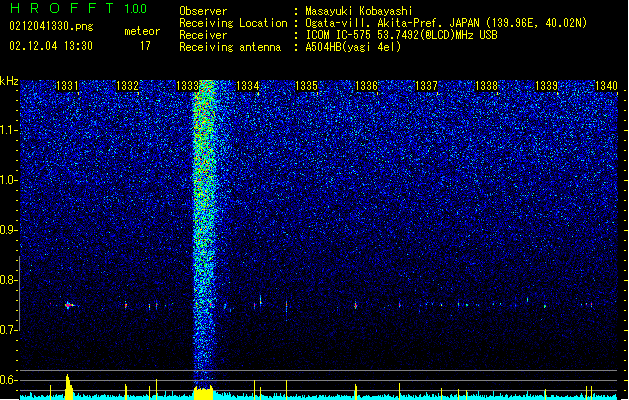Click the timestamp 02.12.04 13:30
This screenshot has height=400, width=629.
51,46
